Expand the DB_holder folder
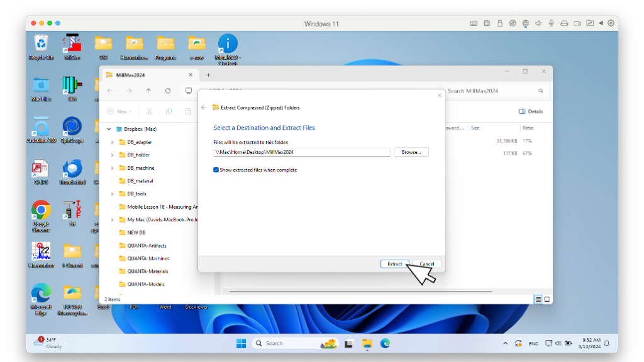The width and height of the screenshot is (644, 362). (x=112, y=155)
